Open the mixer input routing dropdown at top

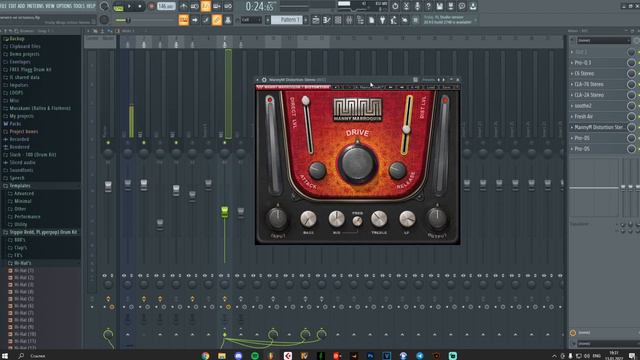pos(604,40)
